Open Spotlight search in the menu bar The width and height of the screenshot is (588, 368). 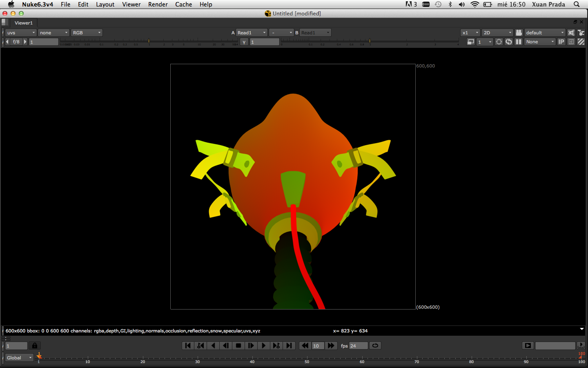tap(577, 4)
